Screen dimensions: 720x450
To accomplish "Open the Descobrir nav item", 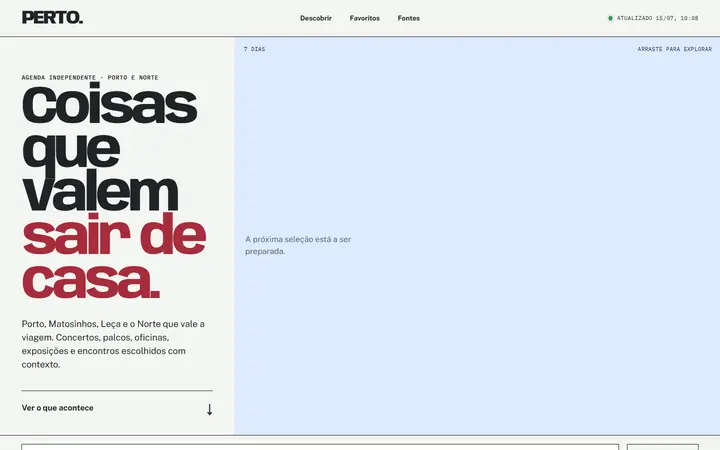I will [x=316, y=18].
